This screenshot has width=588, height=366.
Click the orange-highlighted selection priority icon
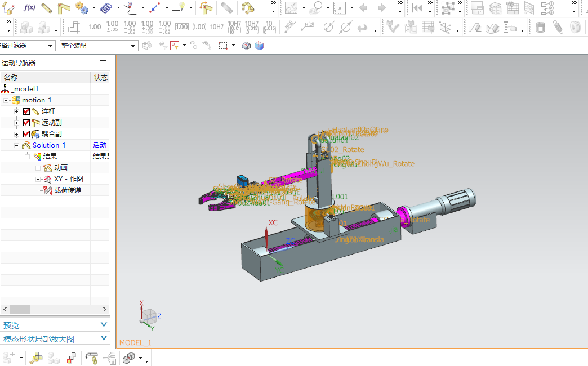pyautogui.click(x=175, y=46)
